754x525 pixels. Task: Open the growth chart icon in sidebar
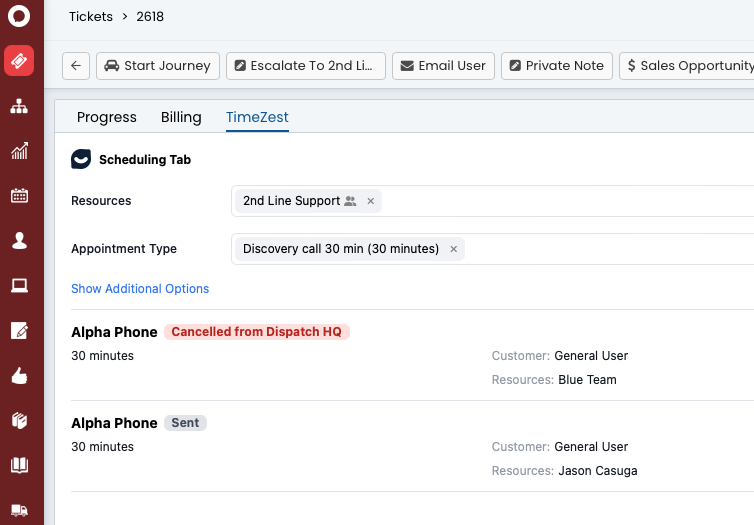pyautogui.click(x=19, y=151)
